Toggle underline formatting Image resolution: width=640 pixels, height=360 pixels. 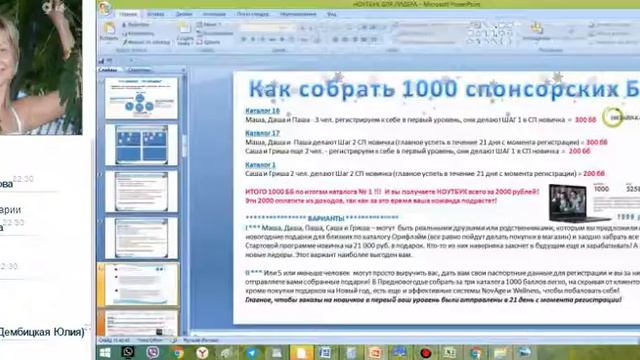(x=262, y=40)
